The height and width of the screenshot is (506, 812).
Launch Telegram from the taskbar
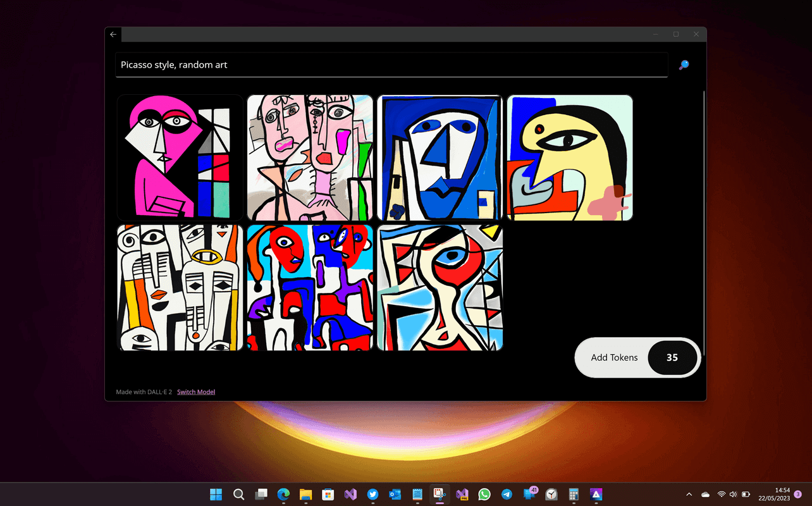pos(507,494)
